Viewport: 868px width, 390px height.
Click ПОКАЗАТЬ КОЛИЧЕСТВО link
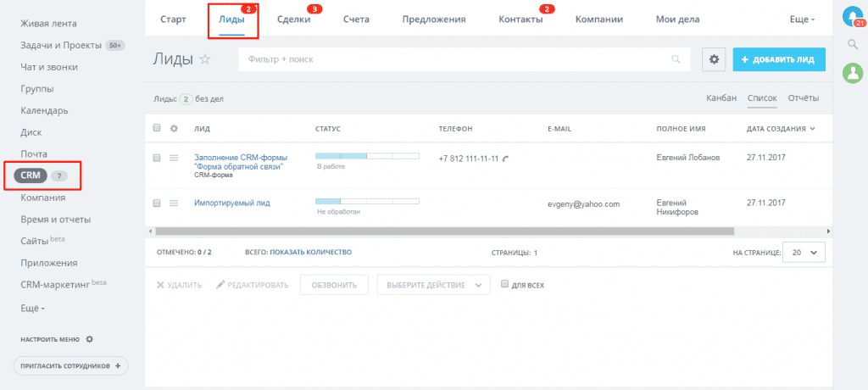[x=311, y=253]
